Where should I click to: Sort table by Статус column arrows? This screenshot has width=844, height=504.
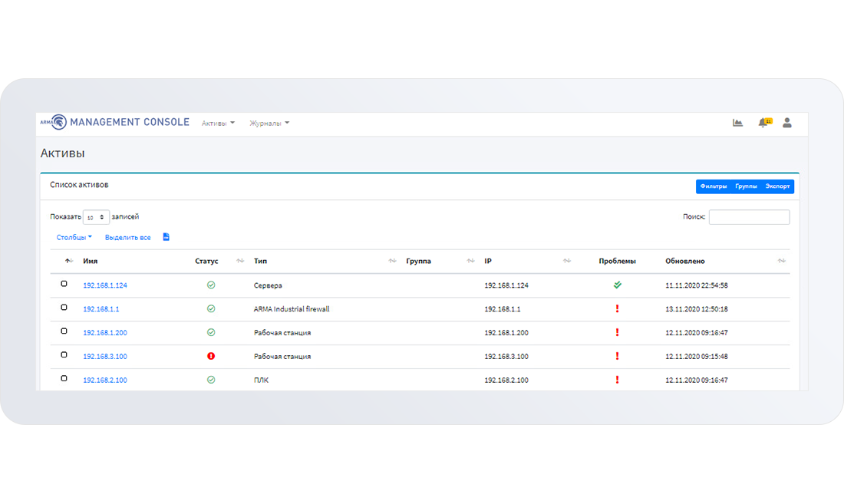coord(240,262)
